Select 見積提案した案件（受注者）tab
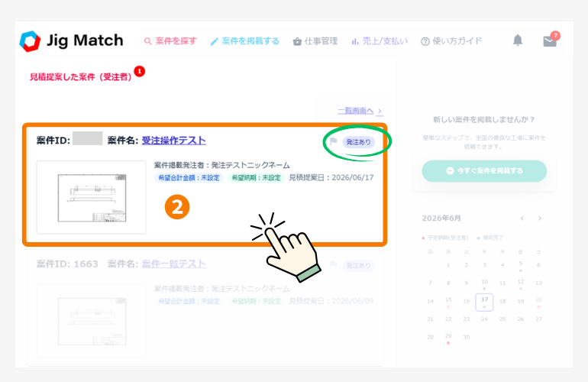The width and height of the screenshot is (588, 382). pos(81,77)
